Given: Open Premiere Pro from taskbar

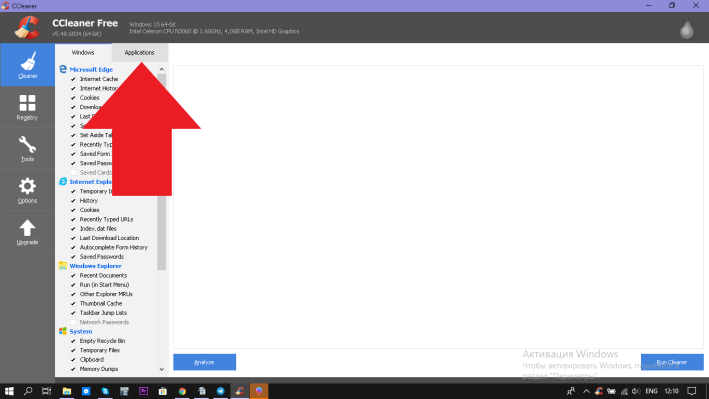Looking at the screenshot, I should (x=143, y=391).
